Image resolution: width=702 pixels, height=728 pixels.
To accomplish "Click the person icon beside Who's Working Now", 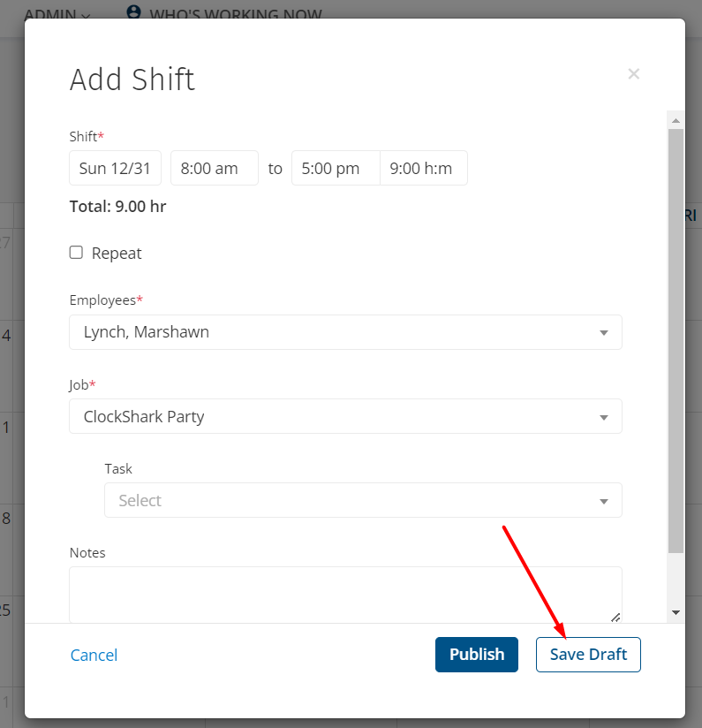I will tap(133, 12).
